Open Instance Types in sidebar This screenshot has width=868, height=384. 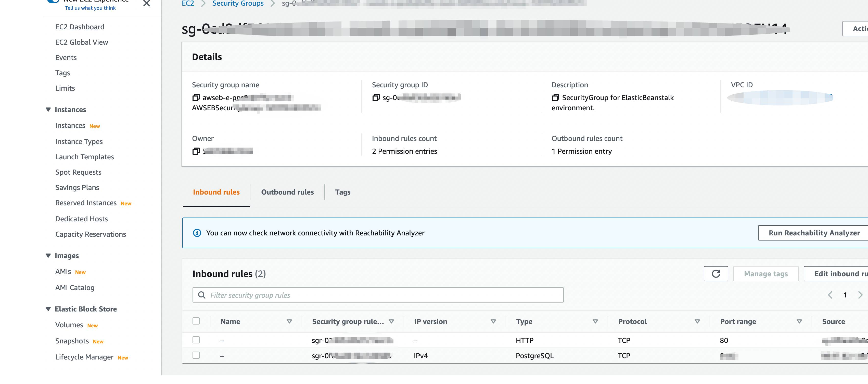(79, 142)
